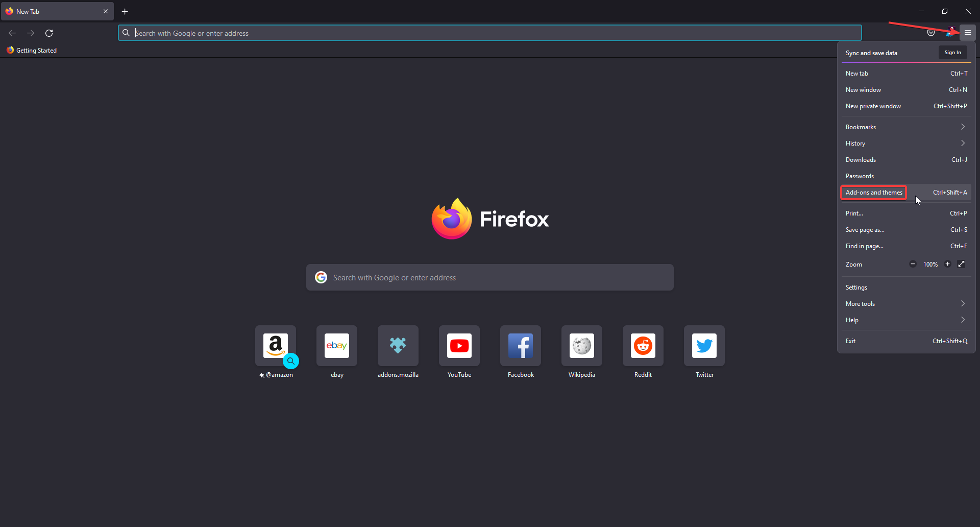The image size is (980, 527).
Task: Open the hamburger application menu button
Action: [967, 33]
